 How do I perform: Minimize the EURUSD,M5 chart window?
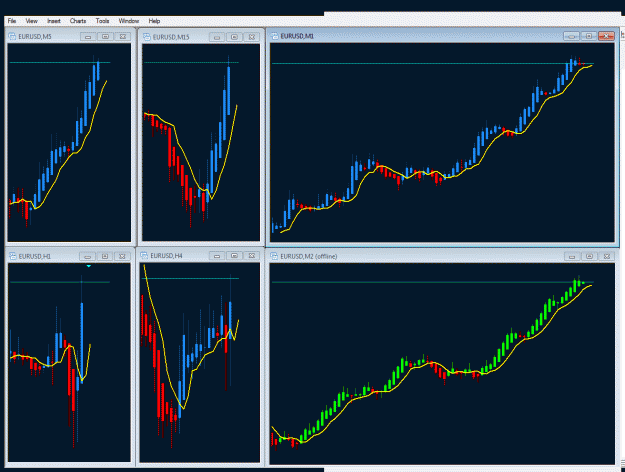[88, 37]
